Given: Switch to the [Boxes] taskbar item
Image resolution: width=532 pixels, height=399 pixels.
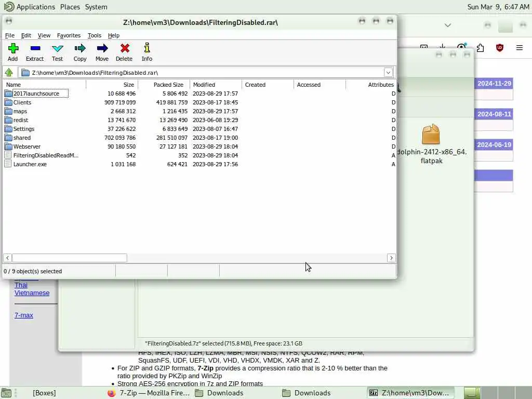Looking at the screenshot, I should pyautogui.click(x=44, y=393).
